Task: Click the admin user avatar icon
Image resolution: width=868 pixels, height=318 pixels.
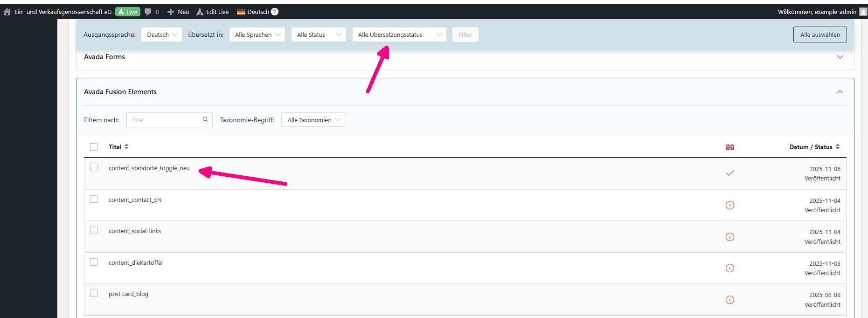Action: [x=863, y=12]
